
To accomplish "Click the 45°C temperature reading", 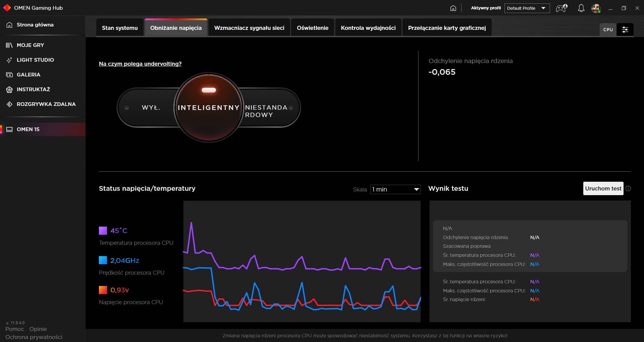I will pyautogui.click(x=119, y=231).
